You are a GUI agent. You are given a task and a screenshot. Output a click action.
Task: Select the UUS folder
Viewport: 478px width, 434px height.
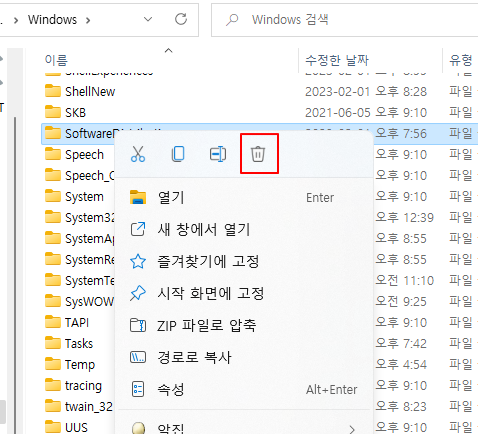coord(76,428)
